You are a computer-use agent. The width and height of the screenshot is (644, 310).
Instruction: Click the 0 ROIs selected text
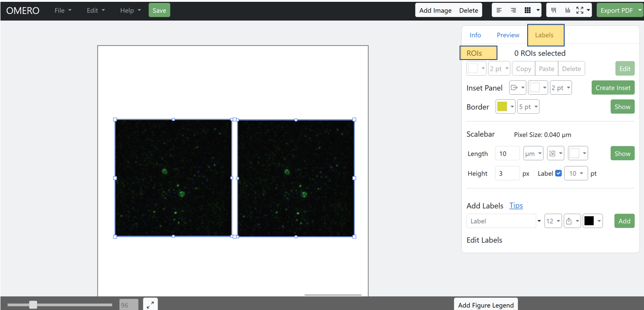[x=540, y=53]
